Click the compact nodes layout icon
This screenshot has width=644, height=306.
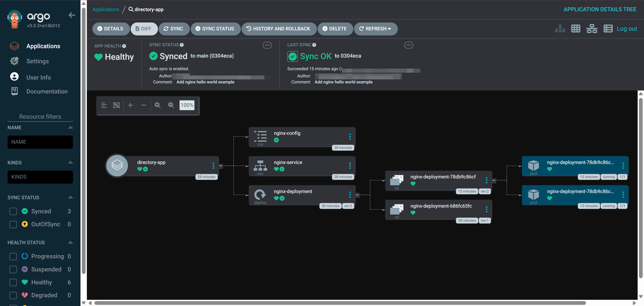click(x=104, y=105)
